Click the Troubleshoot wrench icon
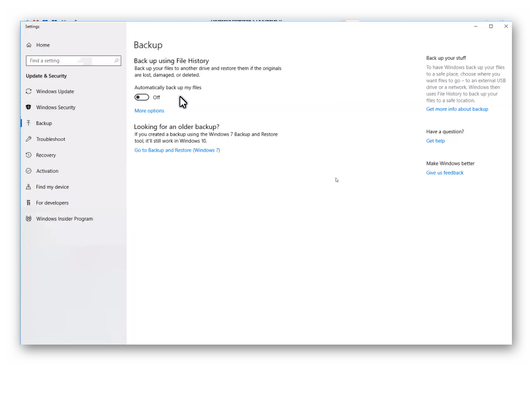 28,139
